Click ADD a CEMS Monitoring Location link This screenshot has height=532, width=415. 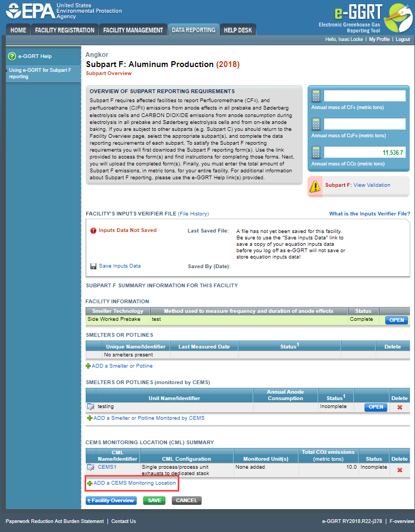coord(135,483)
